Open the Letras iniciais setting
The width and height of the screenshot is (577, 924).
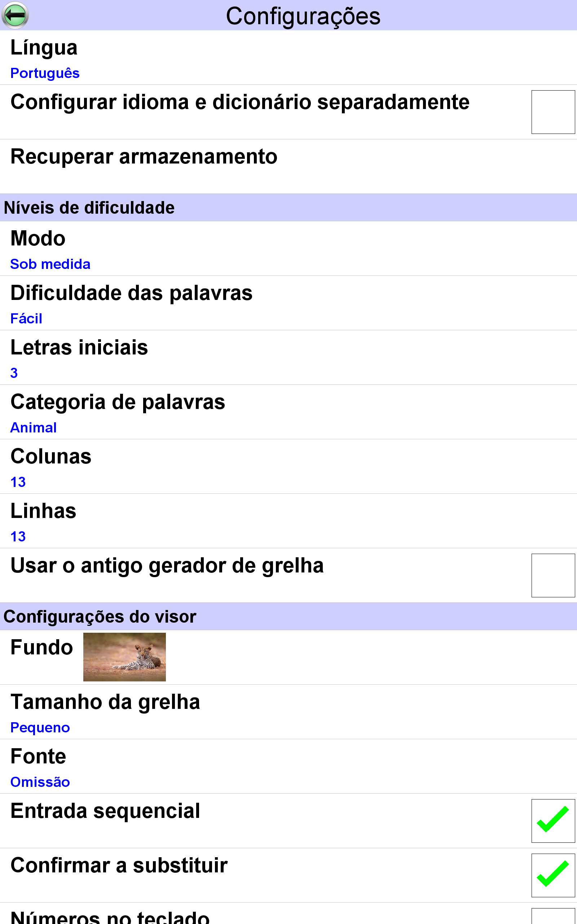tap(288, 358)
